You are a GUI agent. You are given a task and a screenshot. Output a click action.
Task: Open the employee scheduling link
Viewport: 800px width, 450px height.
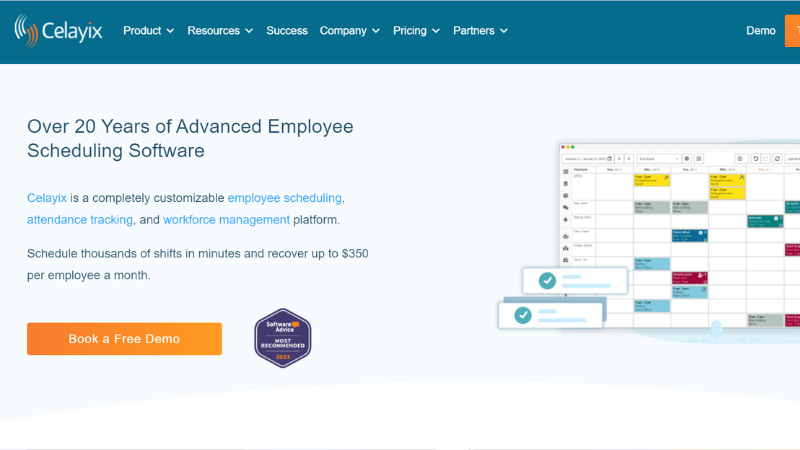pyautogui.click(x=285, y=198)
